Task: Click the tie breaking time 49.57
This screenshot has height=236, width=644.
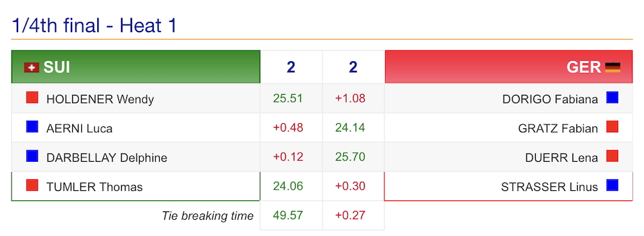Action: pyautogui.click(x=288, y=215)
